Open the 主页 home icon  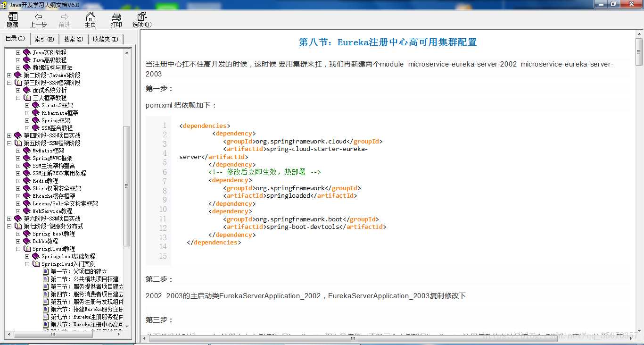pos(90,17)
